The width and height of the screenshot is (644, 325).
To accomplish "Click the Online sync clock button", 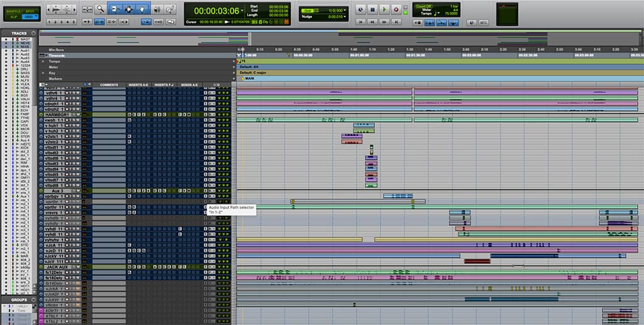I will (360, 9).
